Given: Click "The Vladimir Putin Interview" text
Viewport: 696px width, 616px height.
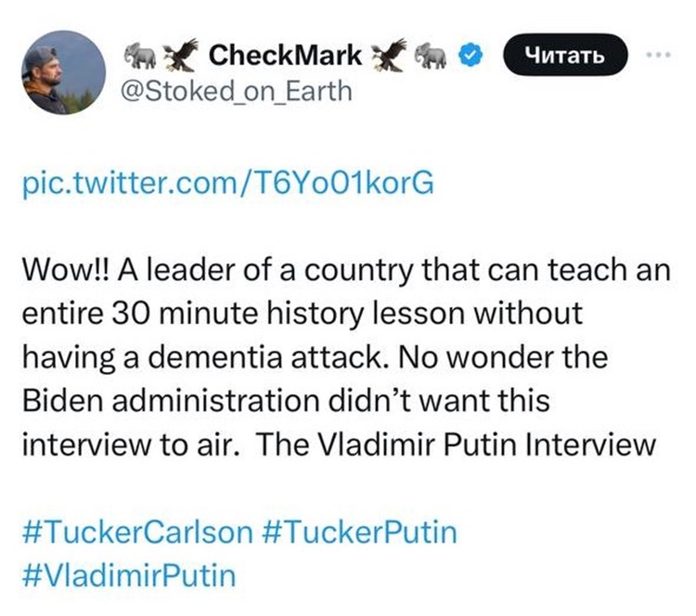Looking at the screenshot, I should pyautogui.click(x=455, y=443).
